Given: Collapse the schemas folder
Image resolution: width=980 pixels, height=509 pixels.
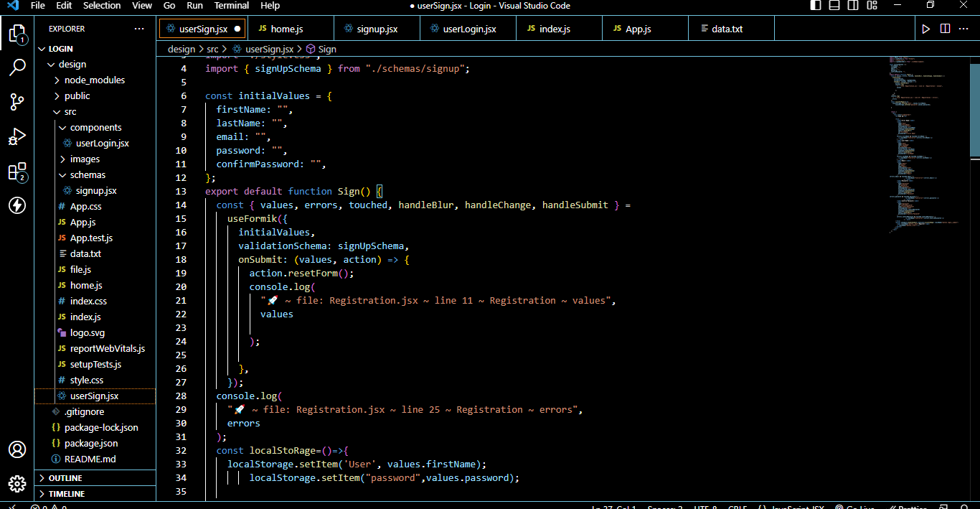Looking at the screenshot, I should (x=62, y=174).
